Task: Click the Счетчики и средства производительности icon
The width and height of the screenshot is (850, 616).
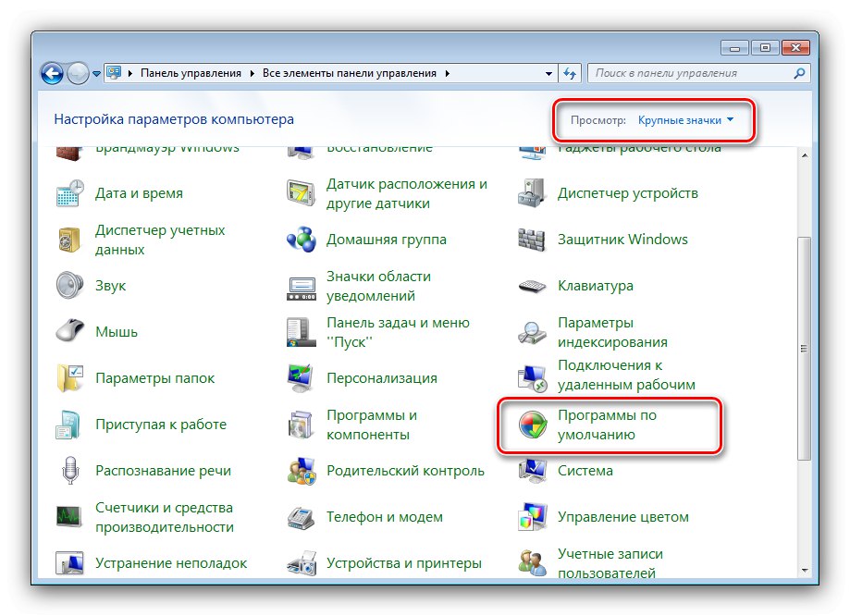Action: coord(69,517)
